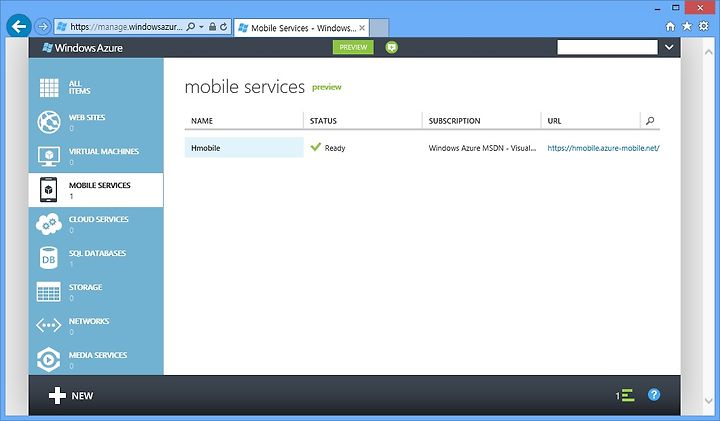Close the Mobile Services browser tab

[362, 28]
